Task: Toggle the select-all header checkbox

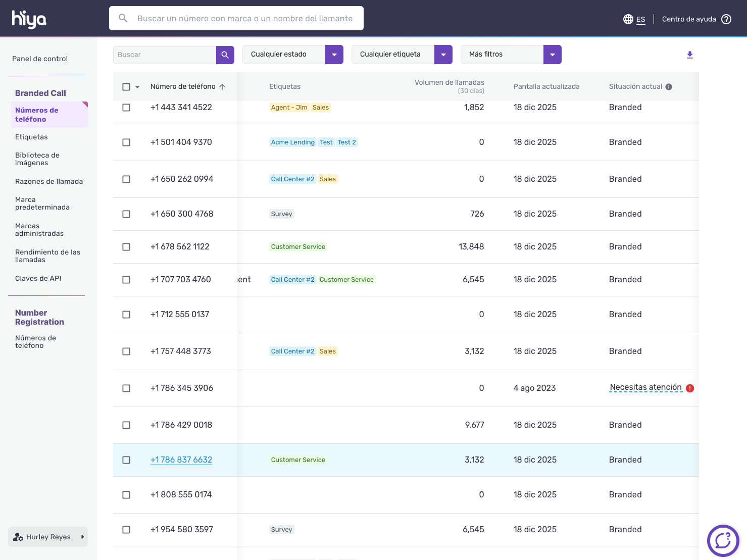Action: [x=126, y=87]
